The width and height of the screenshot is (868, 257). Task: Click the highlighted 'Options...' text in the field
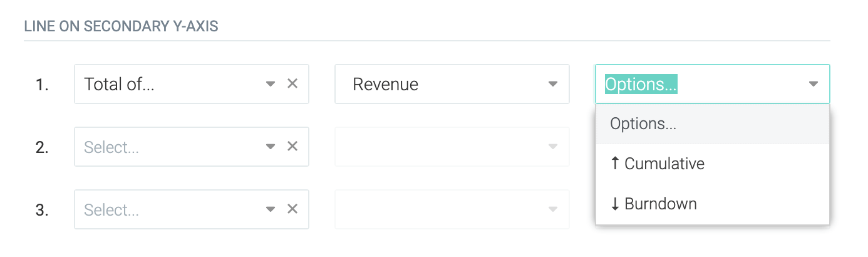pos(641,84)
